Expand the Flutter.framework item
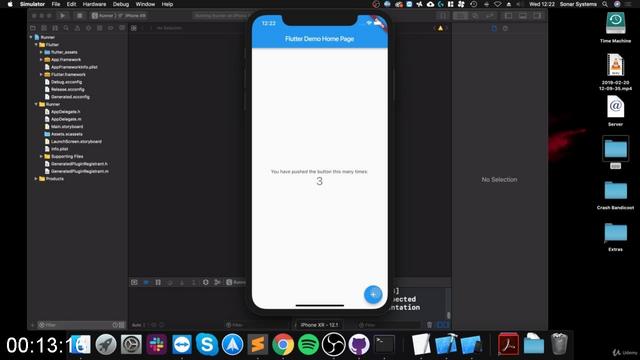640x360 pixels. click(x=41, y=74)
